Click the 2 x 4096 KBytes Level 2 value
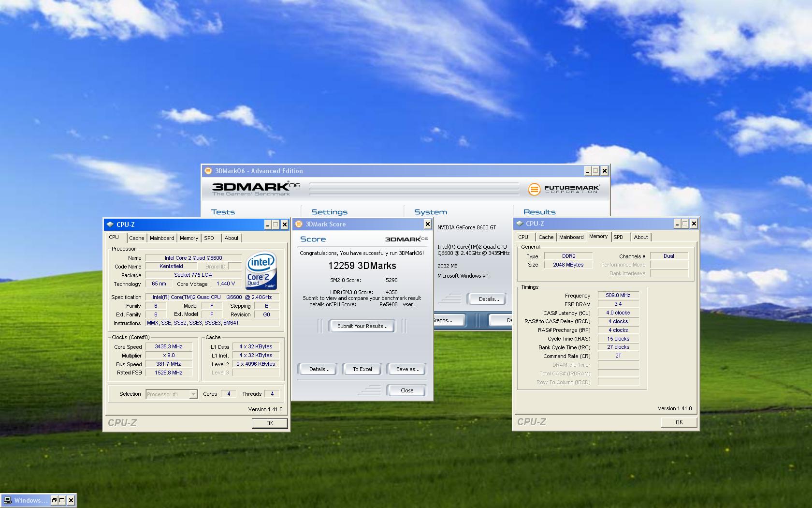 tap(256, 364)
